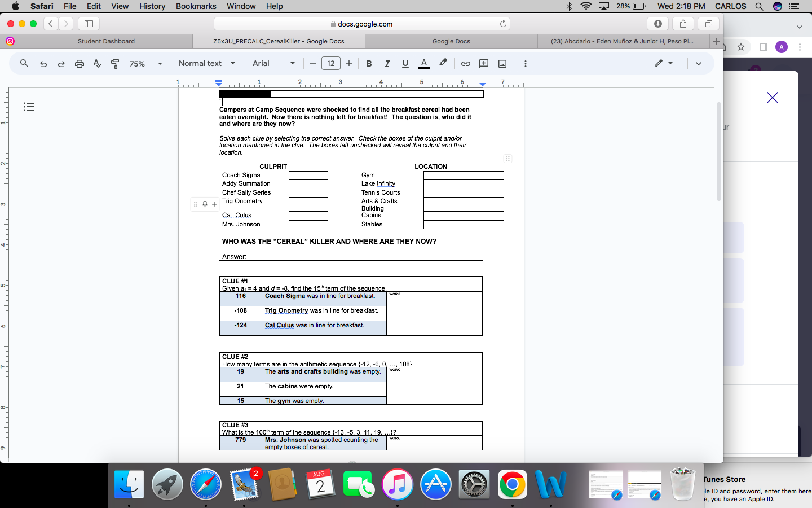The height and width of the screenshot is (508, 812).
Task: Close the background panel with X
Action: click(773, 98)
